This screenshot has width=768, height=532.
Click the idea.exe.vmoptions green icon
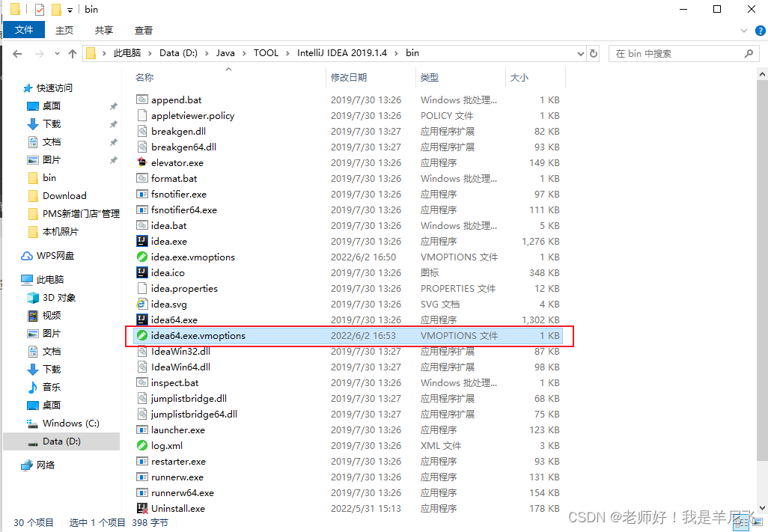click(142, 257)
